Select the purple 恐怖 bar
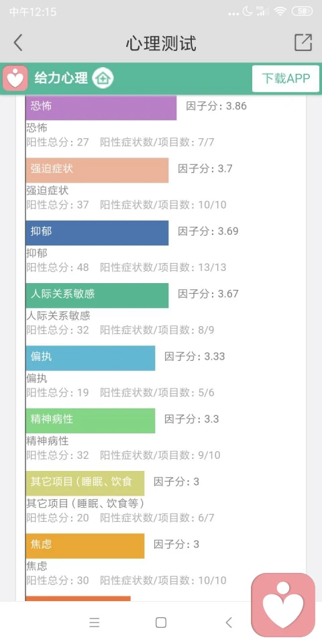 [101, 107]
